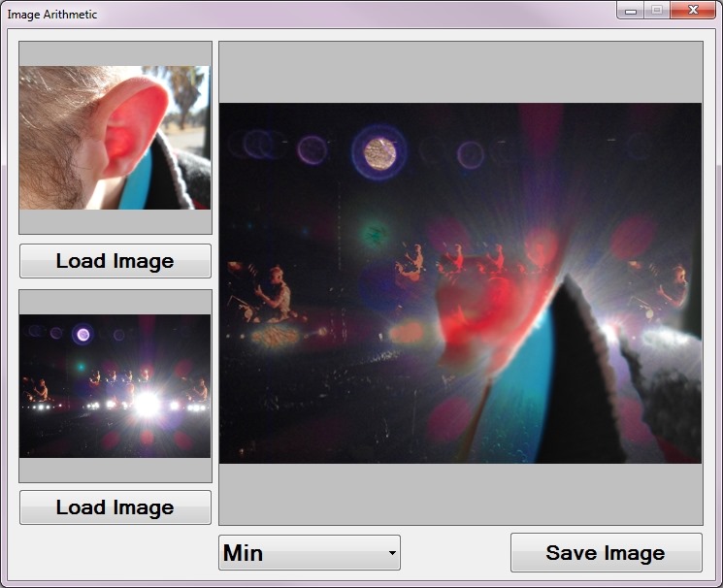
Task: Click the maximize window button
Action: coord(657,11)
